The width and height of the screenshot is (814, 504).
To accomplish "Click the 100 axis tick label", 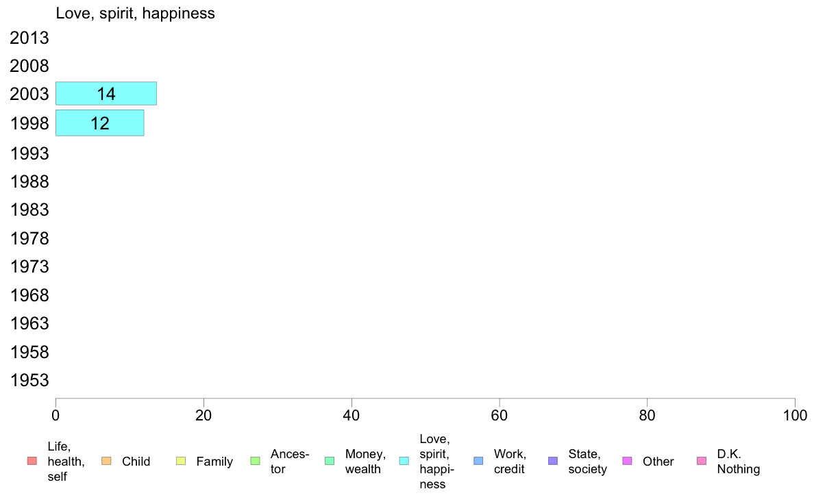I will [795, 416].
